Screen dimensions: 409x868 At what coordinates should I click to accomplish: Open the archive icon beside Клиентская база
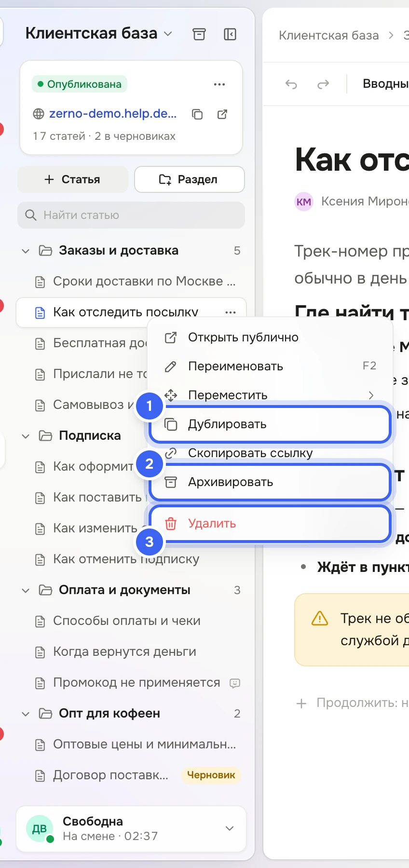coord(199,34)
